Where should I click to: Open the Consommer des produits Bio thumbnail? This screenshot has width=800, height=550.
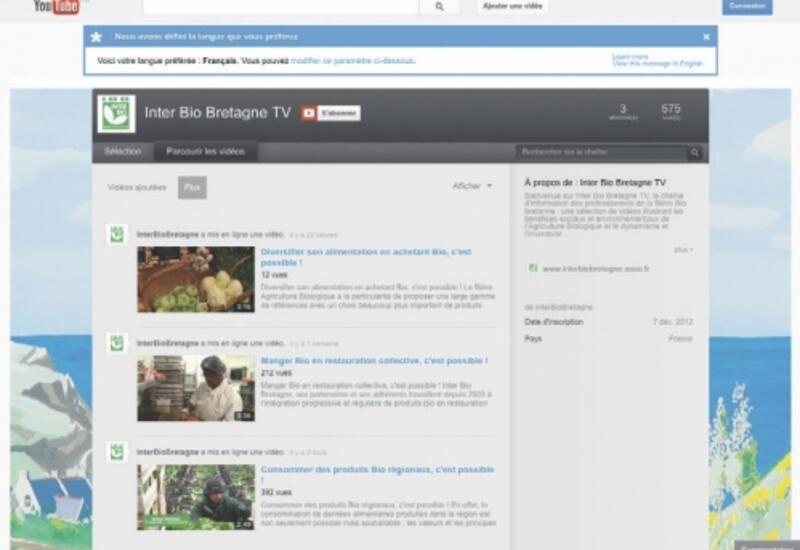point(196,497)
